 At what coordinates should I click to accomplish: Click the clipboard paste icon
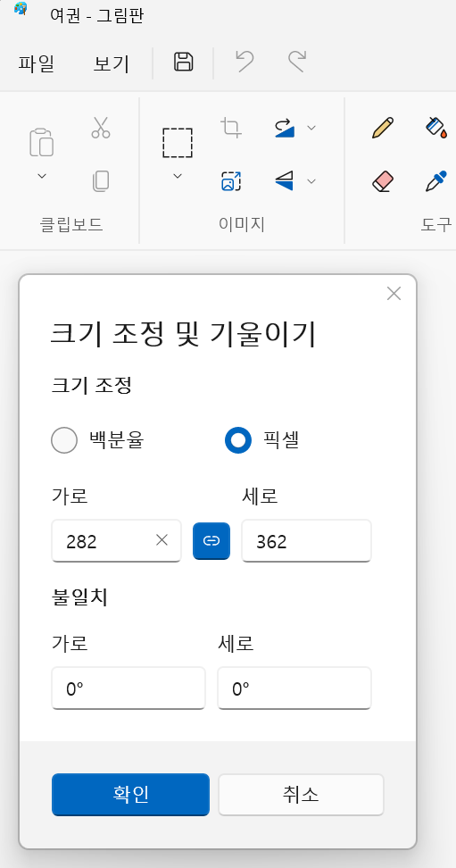[x=42, y=142]
